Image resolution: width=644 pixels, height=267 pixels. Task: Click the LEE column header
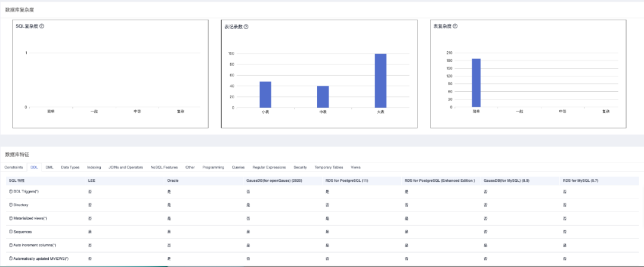click(92, 181)
